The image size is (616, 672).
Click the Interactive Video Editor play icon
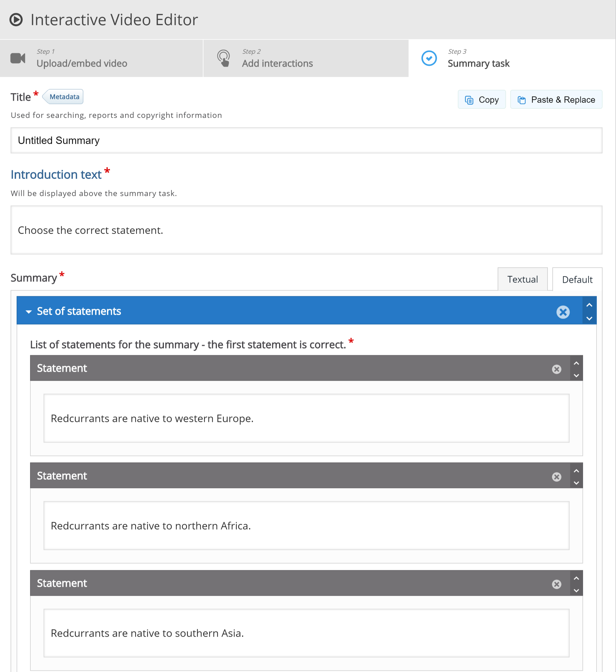tap(16, 20)
